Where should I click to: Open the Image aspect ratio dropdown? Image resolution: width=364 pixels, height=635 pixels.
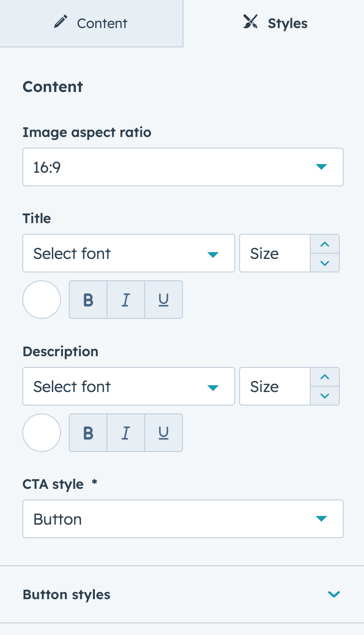[x=183, y=167]
